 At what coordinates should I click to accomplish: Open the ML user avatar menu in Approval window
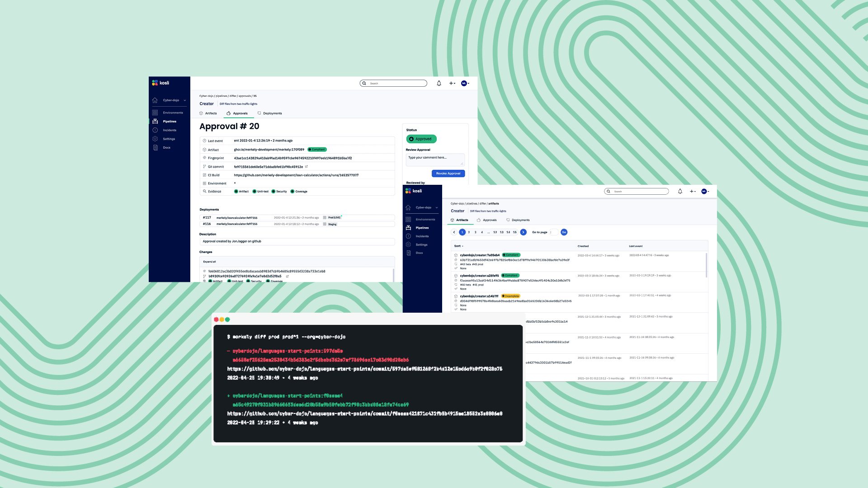465,83
